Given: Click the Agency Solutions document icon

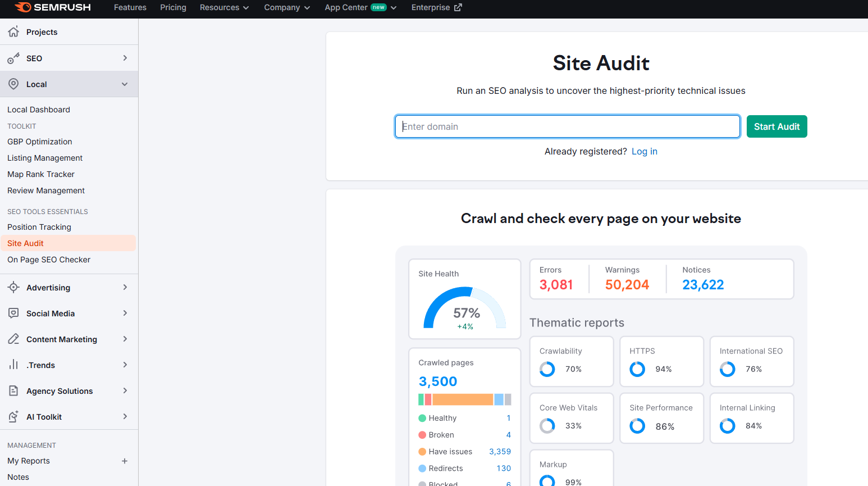Looking at the screenshot, I should [x=13, y=390].
